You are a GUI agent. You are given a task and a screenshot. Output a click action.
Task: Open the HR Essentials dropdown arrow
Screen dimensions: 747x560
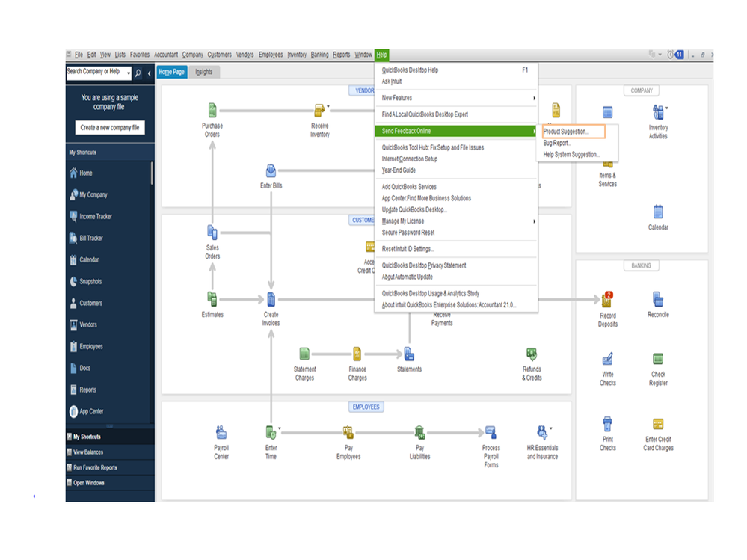point(551,428)
